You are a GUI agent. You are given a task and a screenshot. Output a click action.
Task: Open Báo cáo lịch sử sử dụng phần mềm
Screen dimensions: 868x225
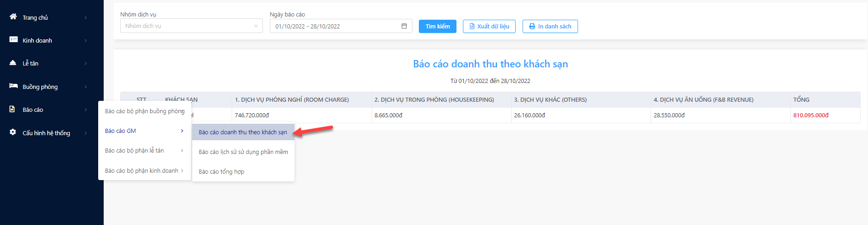tap(243, 152)
